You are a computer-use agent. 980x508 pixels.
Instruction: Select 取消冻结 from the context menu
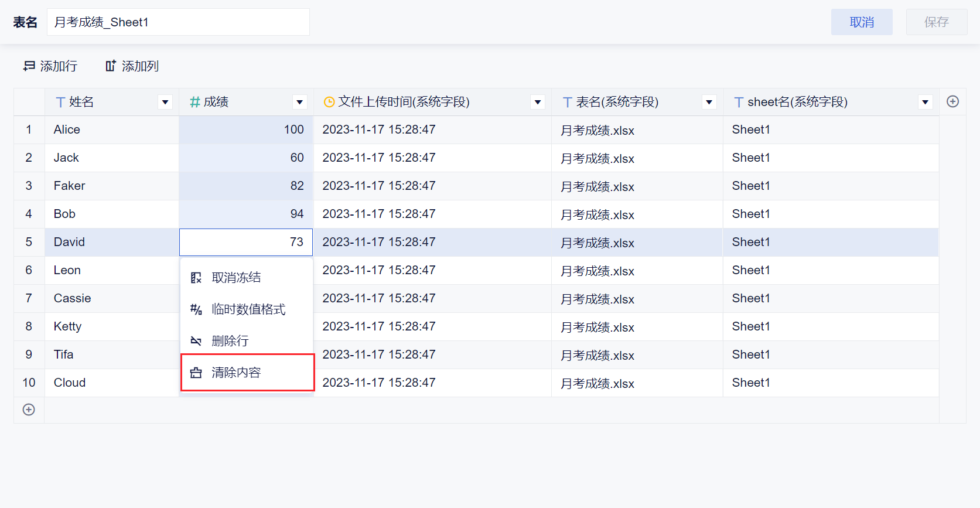(247, 278)
